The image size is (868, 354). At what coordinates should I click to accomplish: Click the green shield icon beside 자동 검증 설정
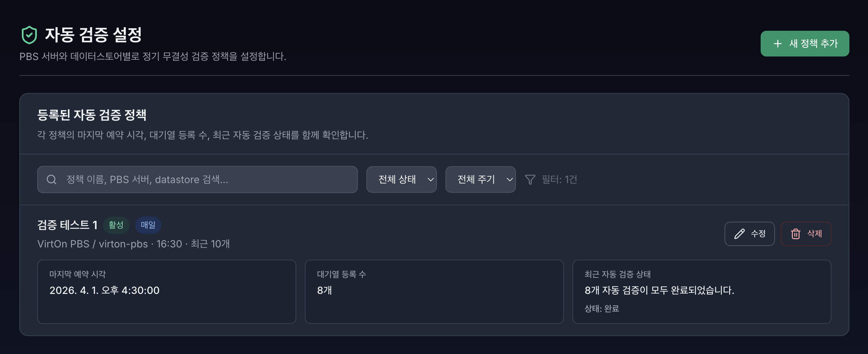(x=30, y=35)
